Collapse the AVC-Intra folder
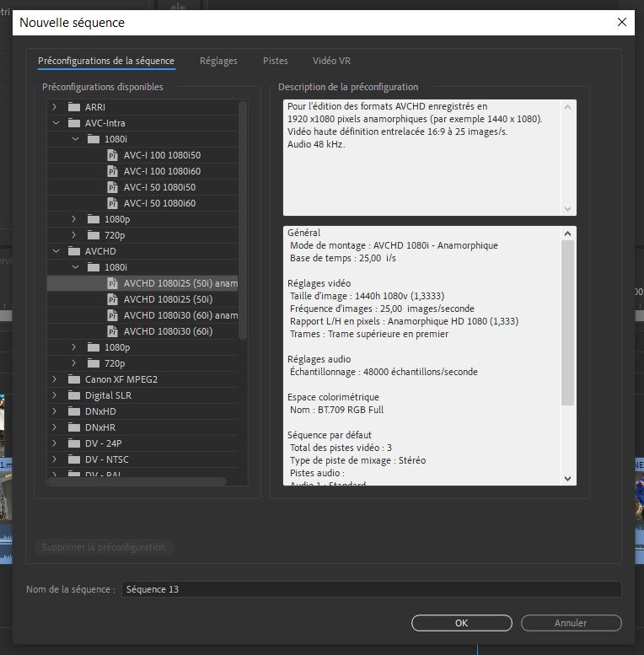 click(x=55, y=123)
